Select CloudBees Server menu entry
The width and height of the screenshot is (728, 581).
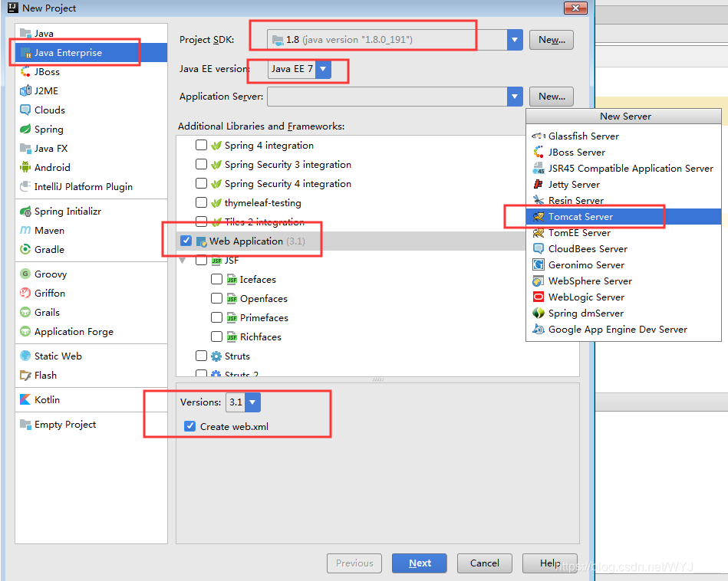(x=624, y=249)
